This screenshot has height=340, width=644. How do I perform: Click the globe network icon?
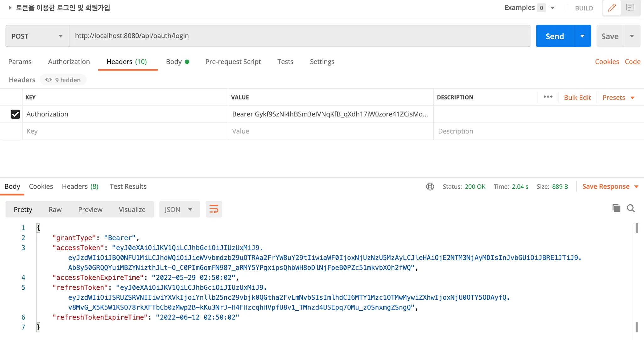[430, 187]
